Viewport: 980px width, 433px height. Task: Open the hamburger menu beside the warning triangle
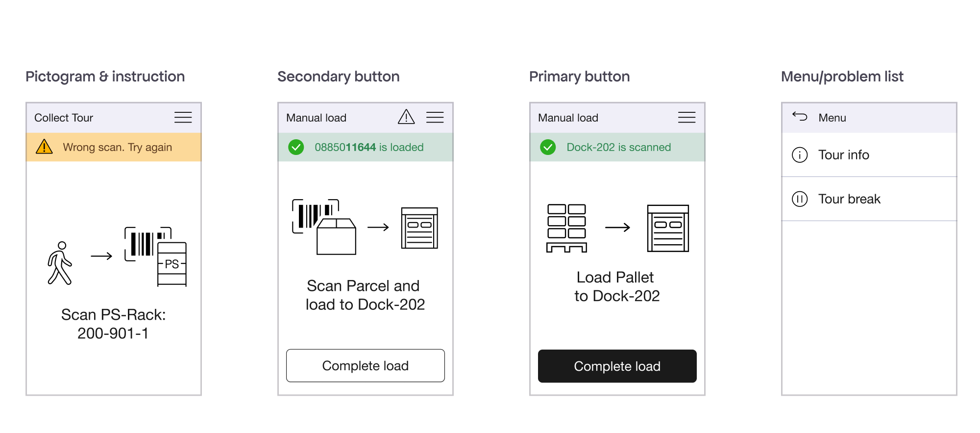click(x=435, y=118)
